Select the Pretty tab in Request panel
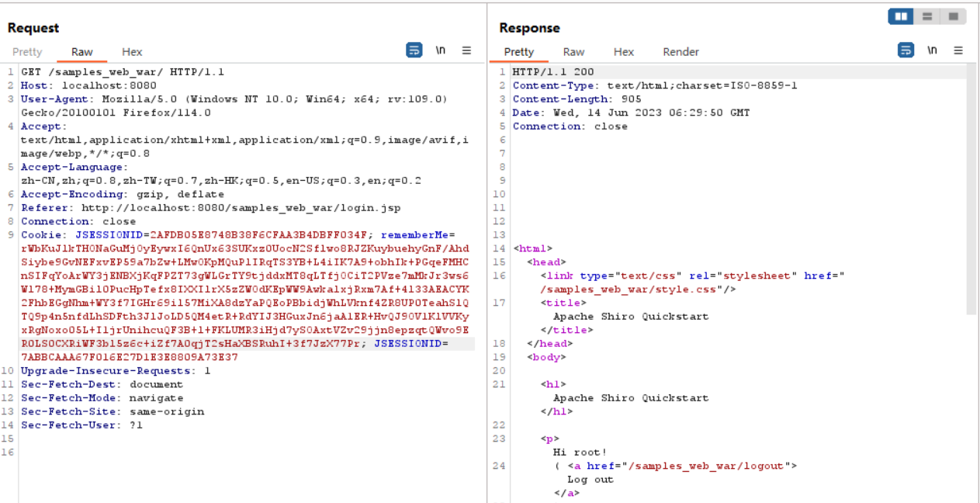The width and height of the screenshot is (980, 503). [27, 52]
